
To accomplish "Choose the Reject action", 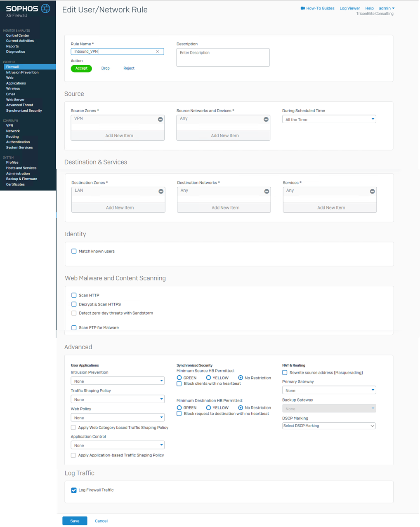I will (129, 68).
